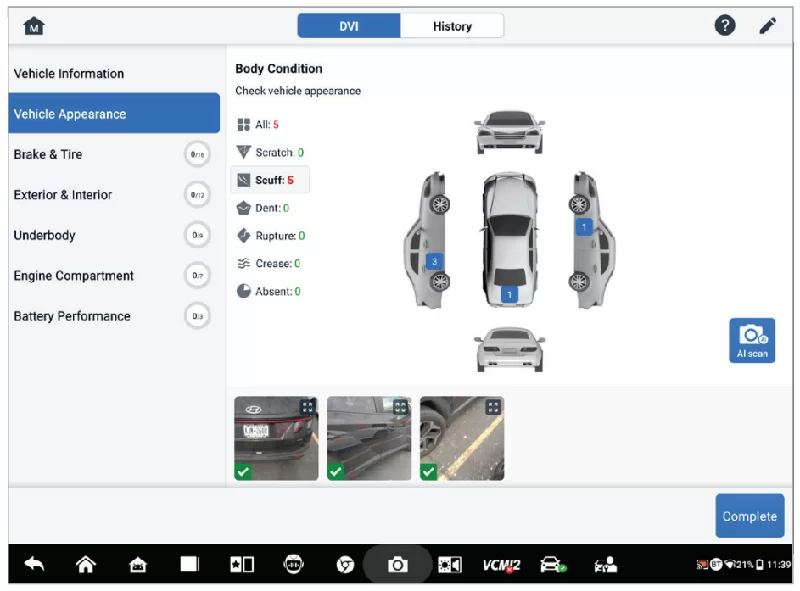This screenshot has height=591, width=800.
Task: Open the Chrome browser icon
Action: point(345,565)
